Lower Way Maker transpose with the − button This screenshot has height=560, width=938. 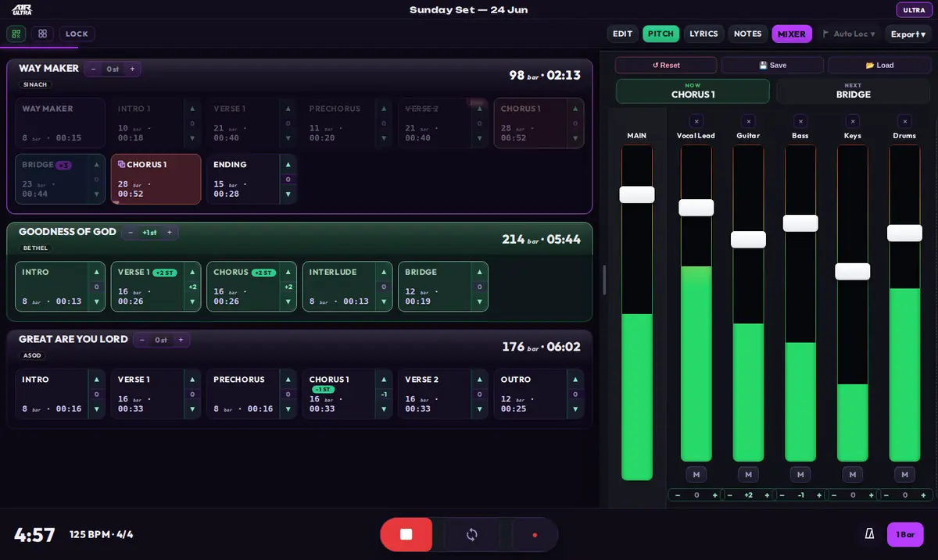click(x=93, y=69)
